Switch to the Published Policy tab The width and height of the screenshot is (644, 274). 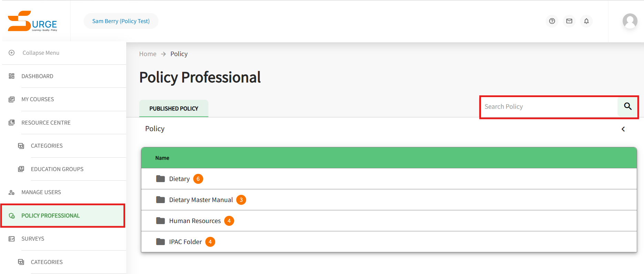tap(174, 108)
